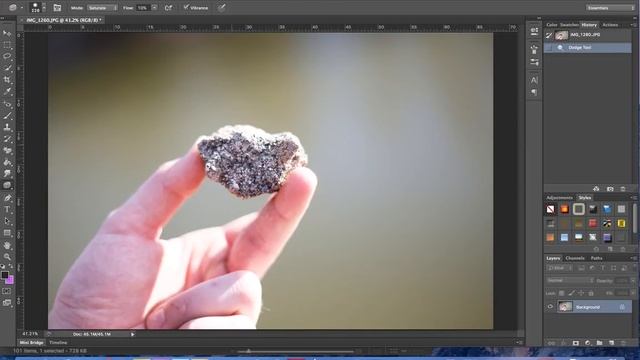Screen dimensions: 640x360
Task: Open the History panel flyout menu
Action: 633,25
